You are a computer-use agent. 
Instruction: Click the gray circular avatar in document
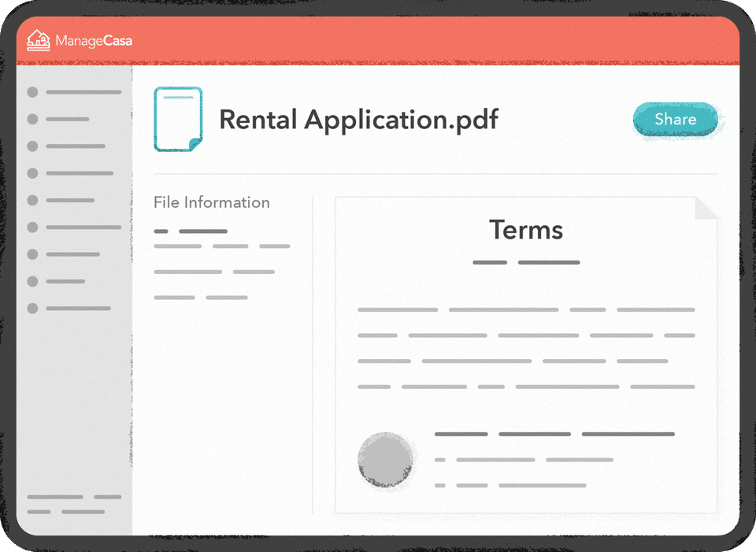tap(386, 460)
